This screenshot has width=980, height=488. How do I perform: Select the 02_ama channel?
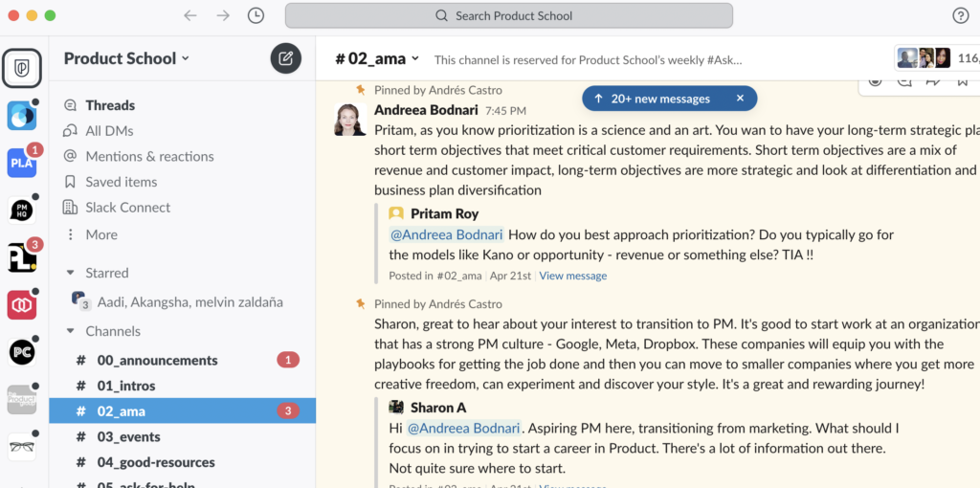coord(183,411)
